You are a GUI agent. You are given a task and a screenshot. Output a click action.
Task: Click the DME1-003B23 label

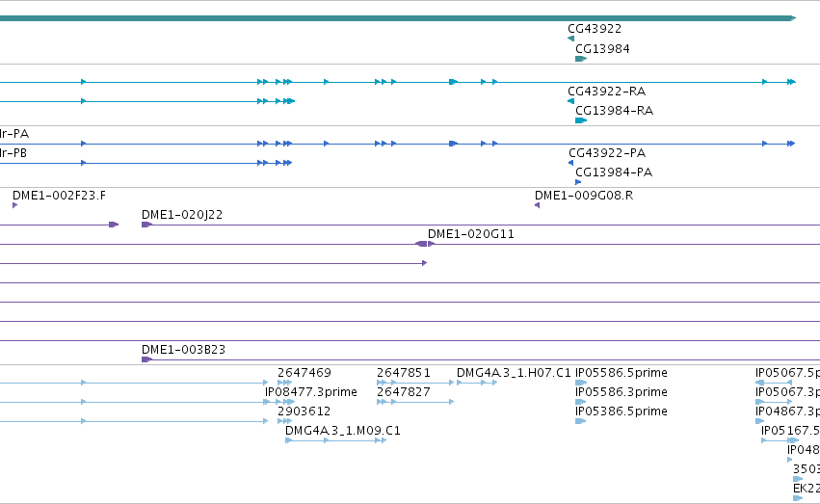pyautogui.click(x=183, y=350)
